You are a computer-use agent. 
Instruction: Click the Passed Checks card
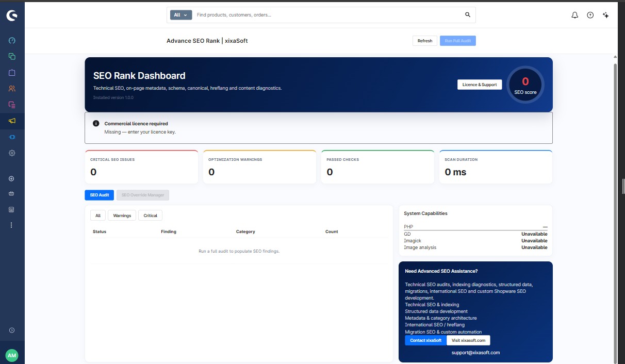tap(377, 167)
